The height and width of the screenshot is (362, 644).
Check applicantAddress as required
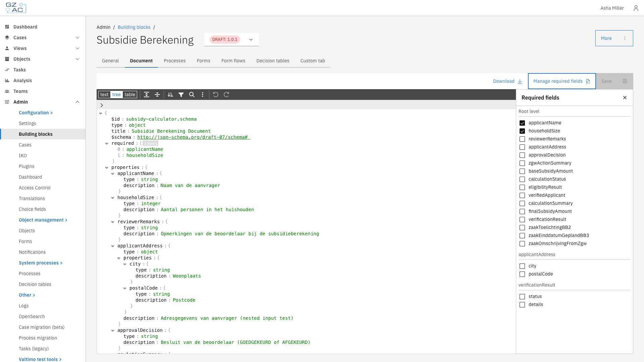(x=522, y=147)
